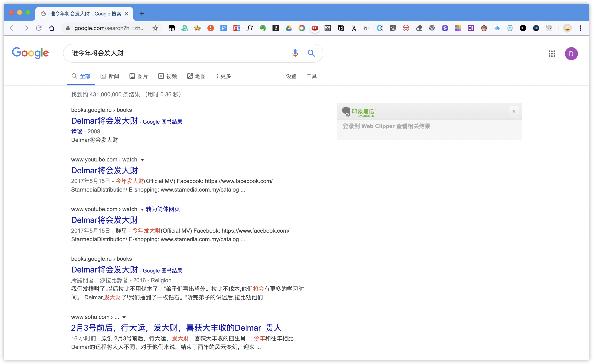Image resolution: width=593 pixels, height=364 pixels.
Task: Click the Google logo
Action: point(30,53)
